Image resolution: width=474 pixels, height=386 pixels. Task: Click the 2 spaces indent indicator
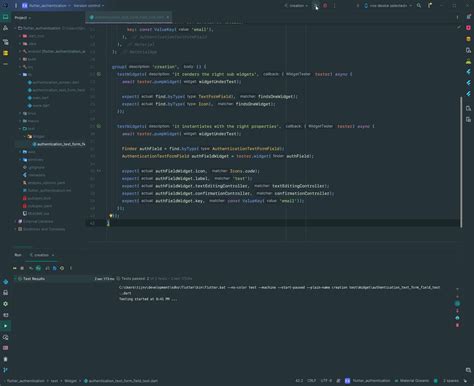pos(451,381)
